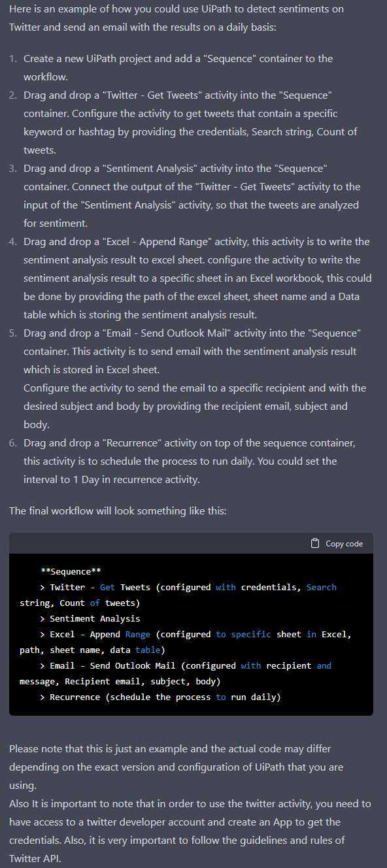
Task: Click list number 6 about Recurrence activity
Action: point(13,443)
